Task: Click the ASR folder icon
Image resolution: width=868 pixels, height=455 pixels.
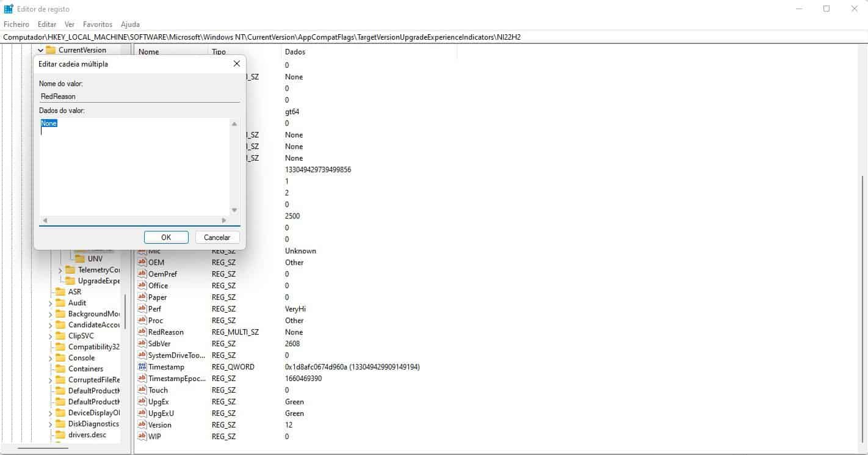Action: [60, 292]
